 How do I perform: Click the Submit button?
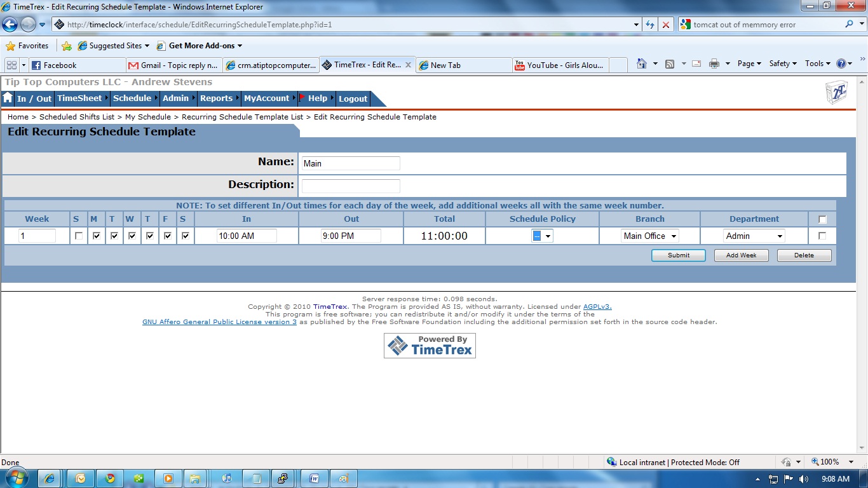tap(678, 255)
